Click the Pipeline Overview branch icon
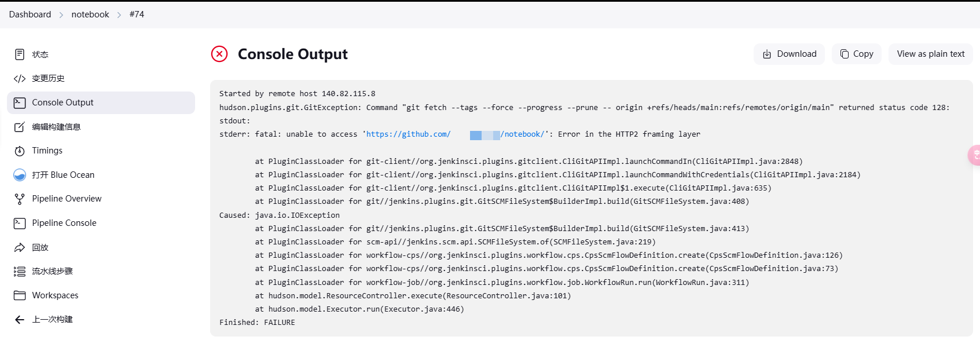 (20, 199)
